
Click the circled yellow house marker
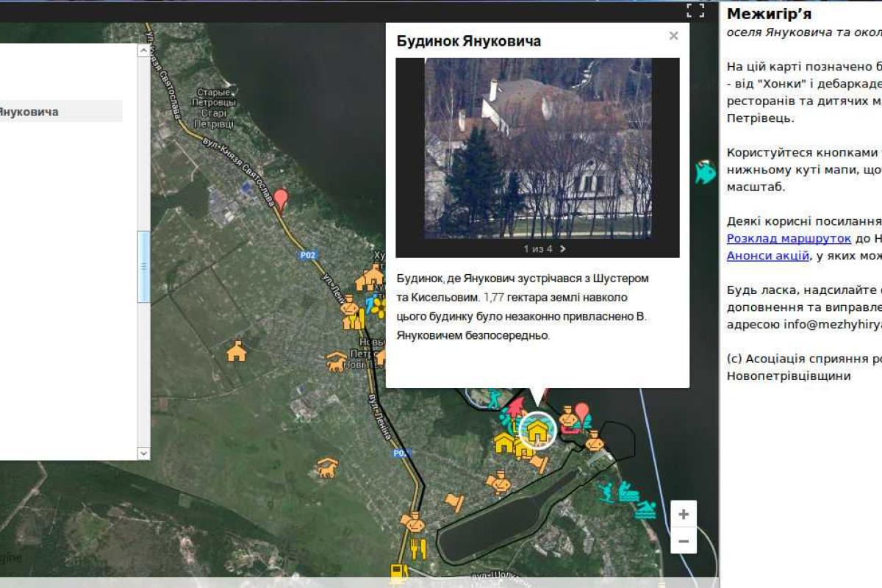click(x=538, y=431)
